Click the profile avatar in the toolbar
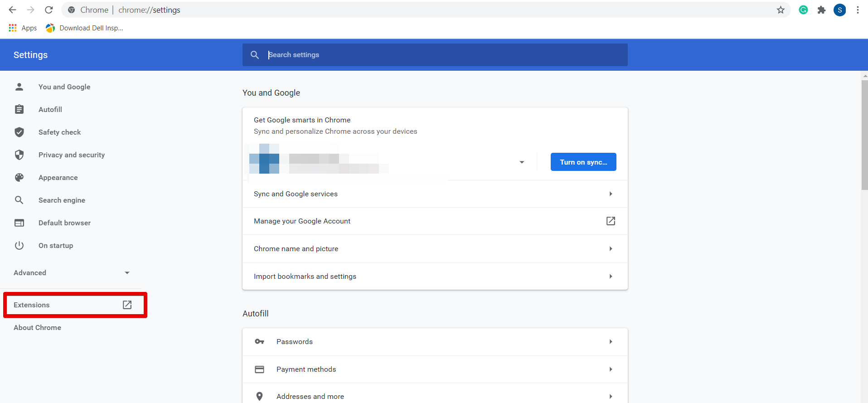 (x=839, y=10)
